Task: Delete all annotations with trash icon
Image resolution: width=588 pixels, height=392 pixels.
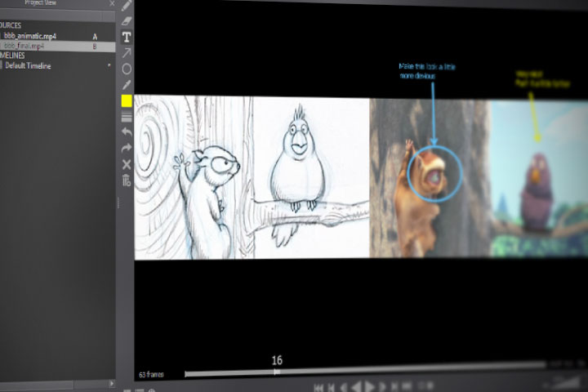Action: [127, 180]
